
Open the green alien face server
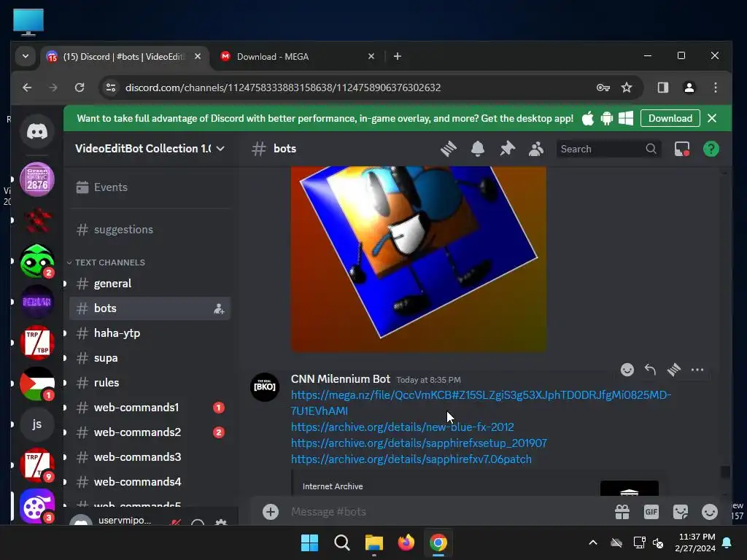click(36, 261)
